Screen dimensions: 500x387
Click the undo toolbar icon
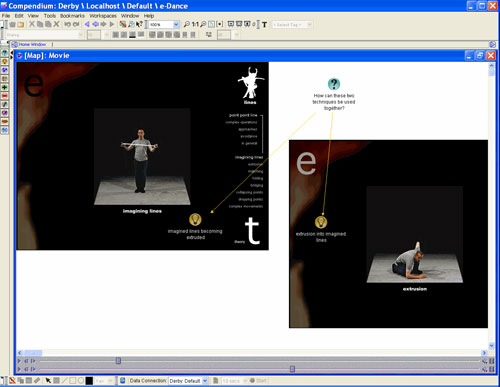pyautogui.click(x=67, y=24)
